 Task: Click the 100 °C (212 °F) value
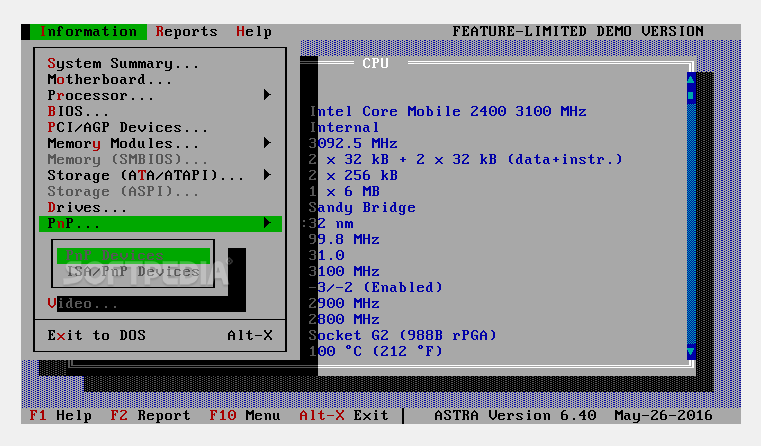376,352
